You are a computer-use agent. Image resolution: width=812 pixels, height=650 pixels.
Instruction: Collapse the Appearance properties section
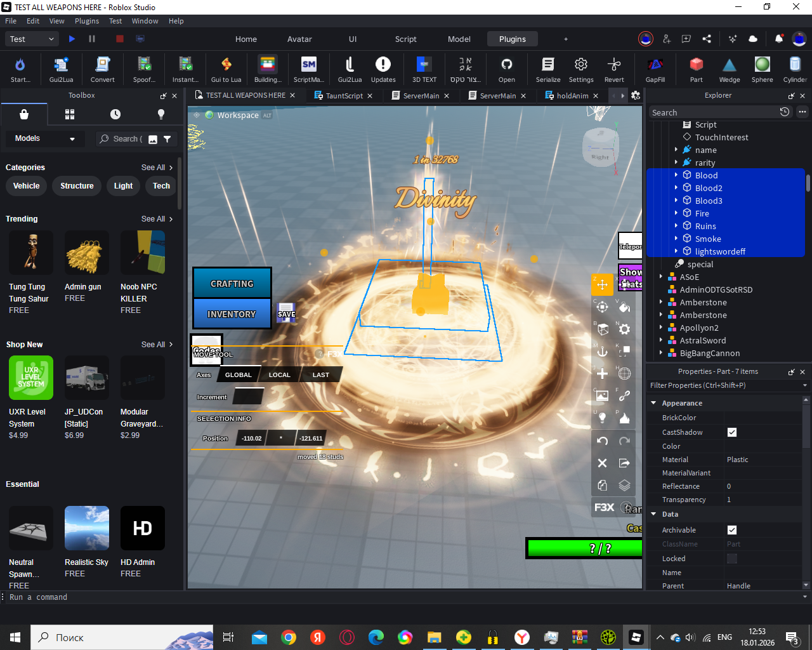tap(653, 403)
